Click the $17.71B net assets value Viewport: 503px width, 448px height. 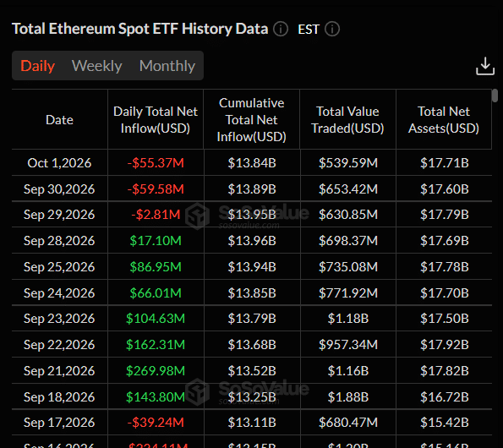[445, 162]
